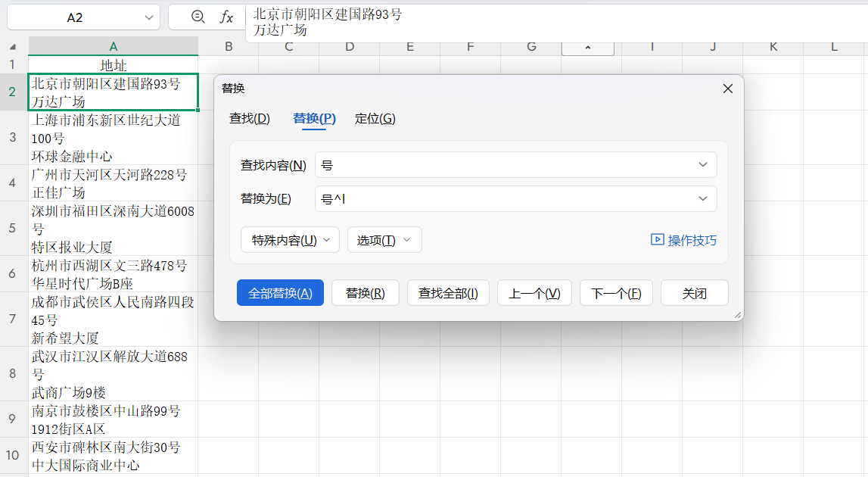
Task: Switch to the 查找 tab
Action: point(250,118)
